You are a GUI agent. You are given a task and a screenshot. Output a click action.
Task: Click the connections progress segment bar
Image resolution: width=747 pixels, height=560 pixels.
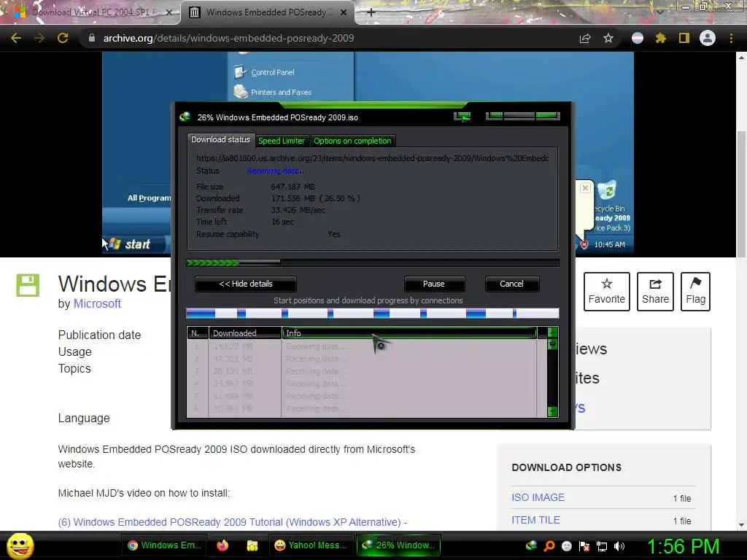point(372,313)
